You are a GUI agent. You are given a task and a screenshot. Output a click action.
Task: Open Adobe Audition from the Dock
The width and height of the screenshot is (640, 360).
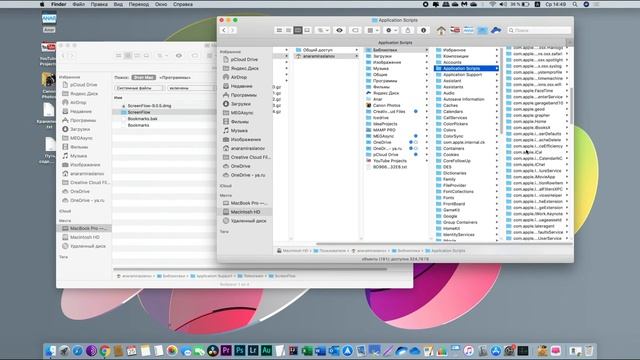click(x=267, y=350)
